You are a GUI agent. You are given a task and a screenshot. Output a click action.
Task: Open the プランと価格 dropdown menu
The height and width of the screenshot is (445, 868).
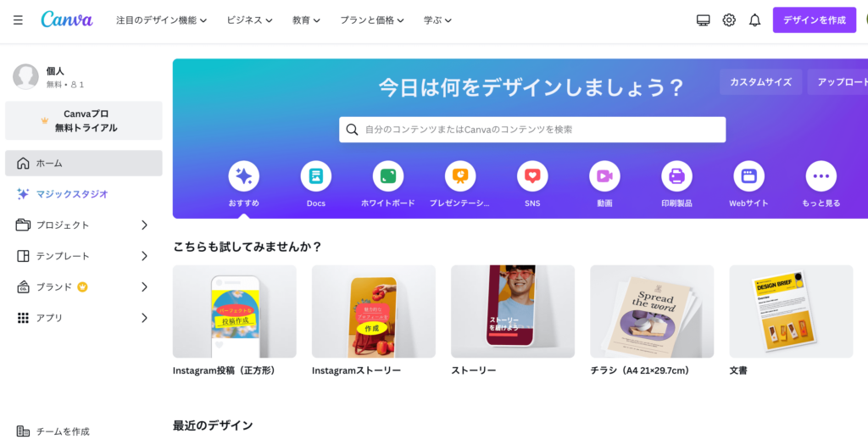372,20
